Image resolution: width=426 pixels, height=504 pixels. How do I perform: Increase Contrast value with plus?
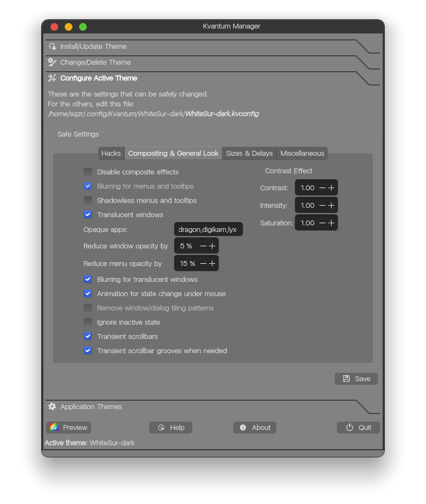(x=331, y=188)
